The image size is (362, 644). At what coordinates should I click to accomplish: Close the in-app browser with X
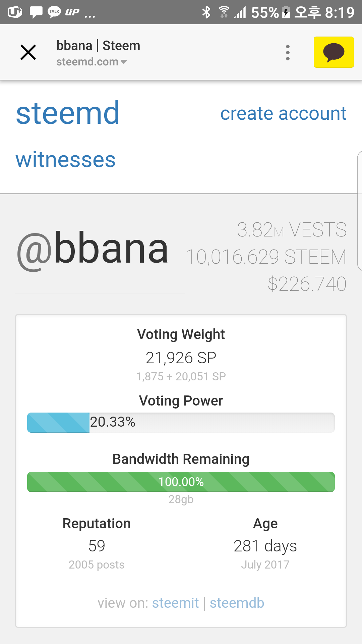(28, 53)
